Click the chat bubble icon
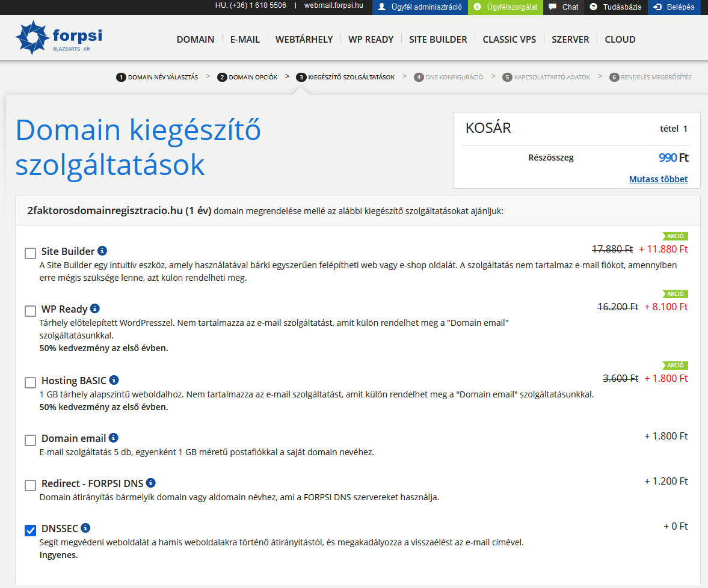Image resolution: width=708 pixels, height=588 pixels. pos(552,7)
